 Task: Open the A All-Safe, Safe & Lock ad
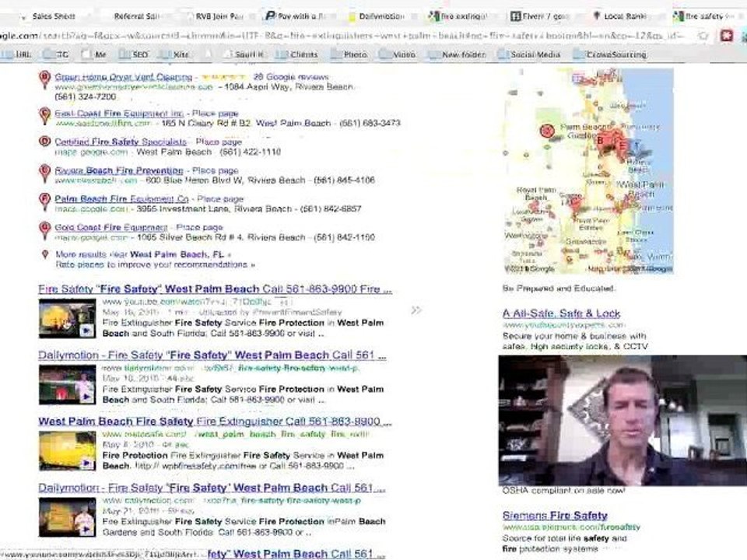coord(562,313)
